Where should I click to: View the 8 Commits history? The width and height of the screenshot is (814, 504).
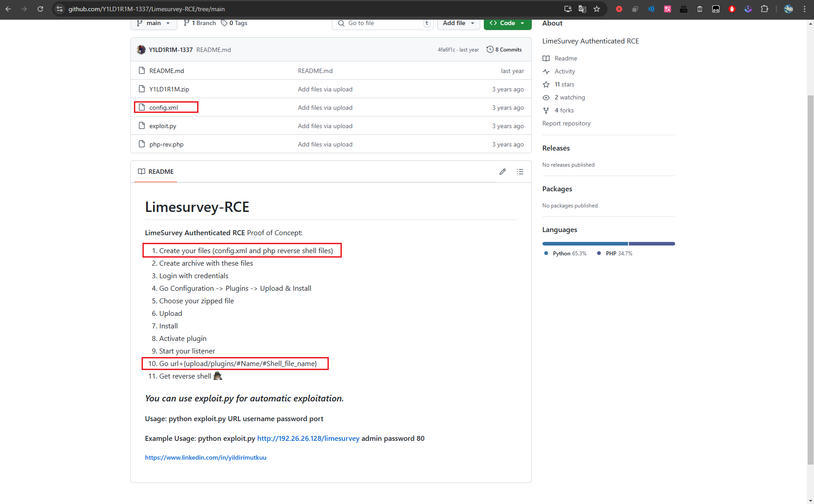504,50
